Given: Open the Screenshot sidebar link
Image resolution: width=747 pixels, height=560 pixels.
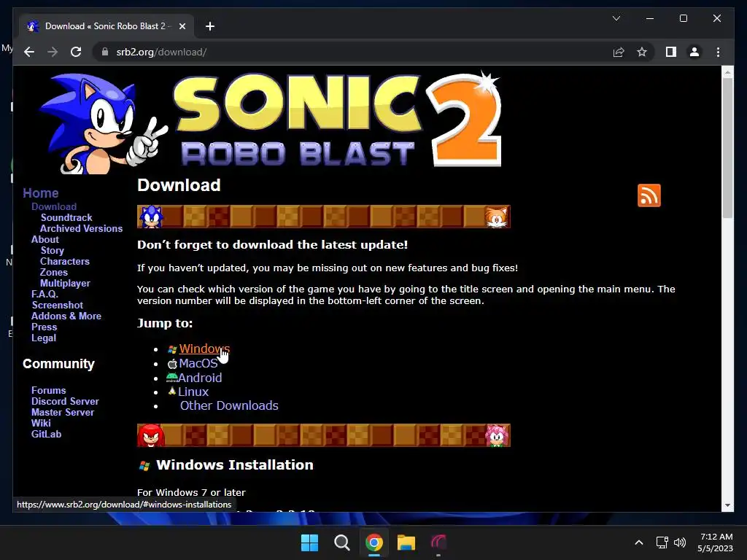Looking at the screenshot, I should pos(57,306).
